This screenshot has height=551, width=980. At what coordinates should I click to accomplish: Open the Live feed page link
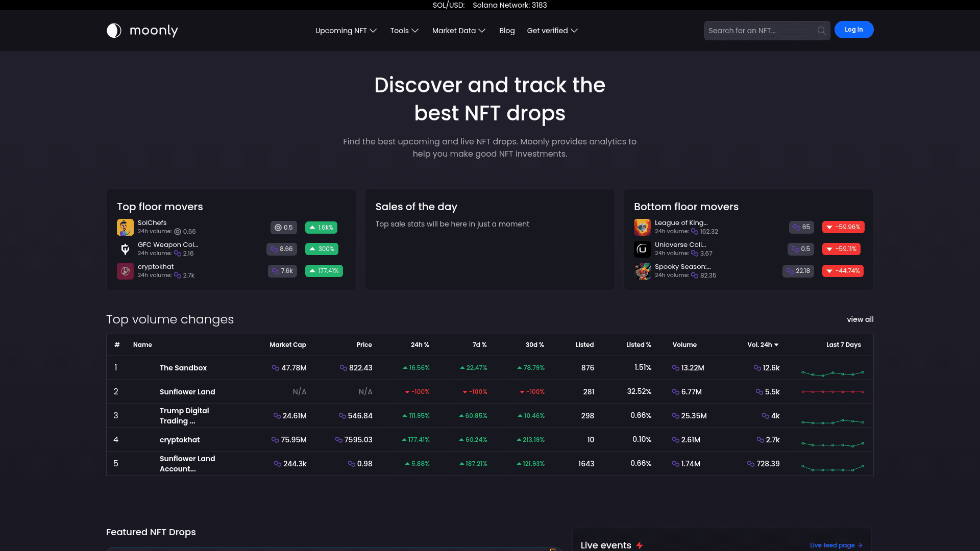coord(832,545)
